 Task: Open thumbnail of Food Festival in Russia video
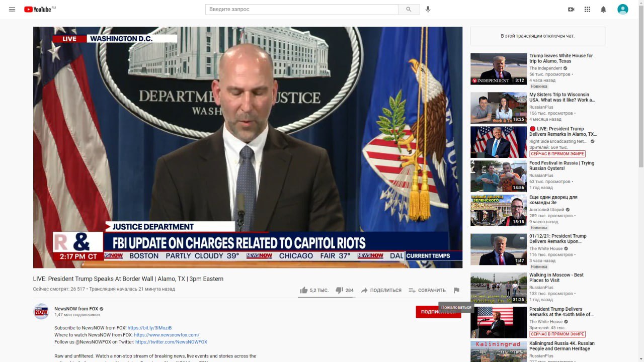coord(499,176)
